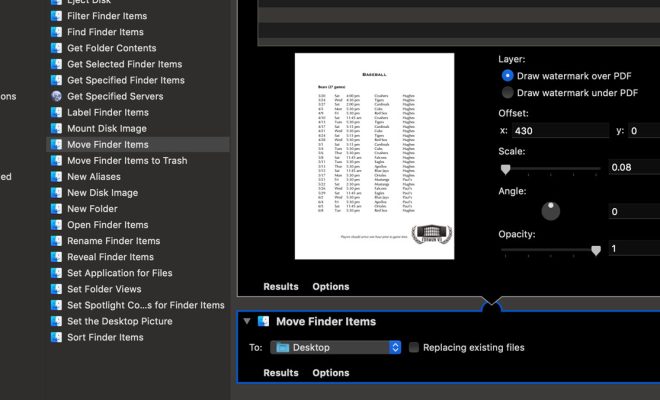Click the Label Finder Items icon
The width and height of the screenshot is (660, 400).
[56, 112]
